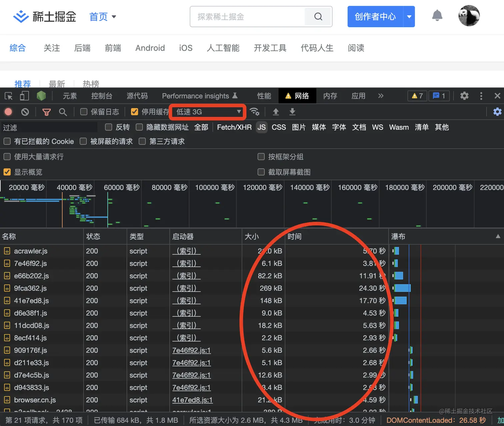Screen dimensions: 504x426
Task: Click the 创作者中心 button
Action: pyautogui.click(x=375, y=16)
